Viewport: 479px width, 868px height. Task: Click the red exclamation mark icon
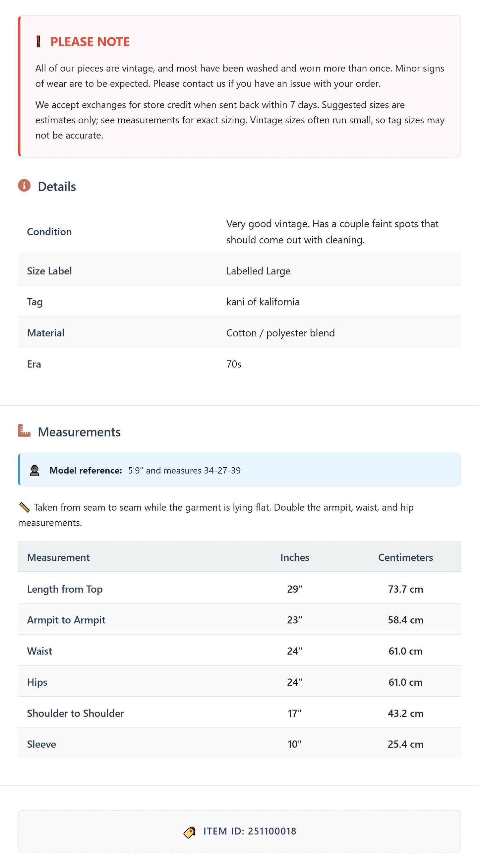[x=38, y=42]
